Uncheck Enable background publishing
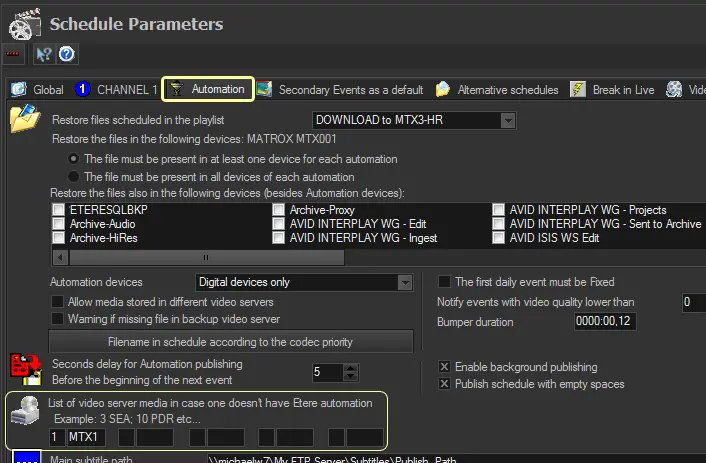 coord(445,367)
